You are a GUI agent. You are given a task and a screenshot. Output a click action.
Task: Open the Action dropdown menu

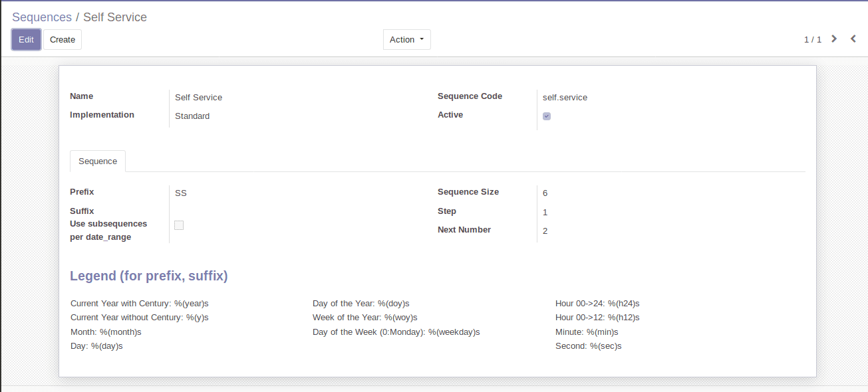tap(407, 40)
